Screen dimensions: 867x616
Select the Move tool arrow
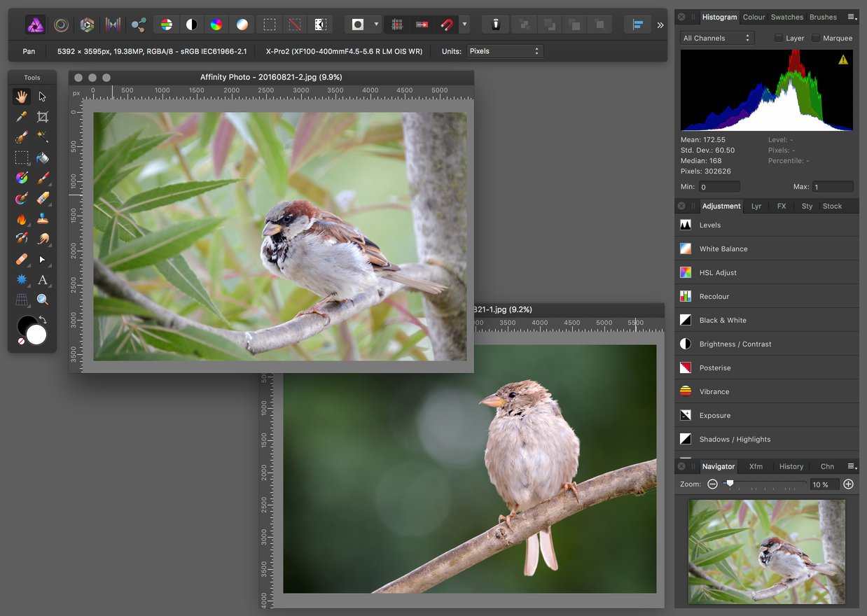pos(43,97)
